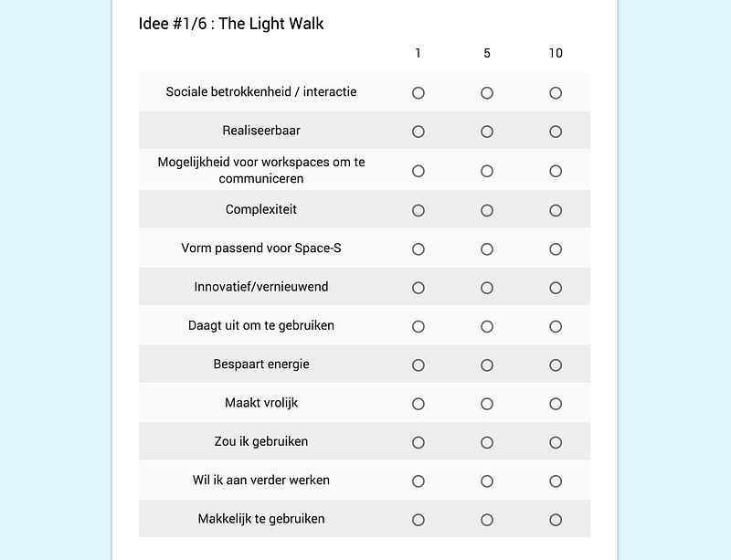Image resolution: width=731 pixels, height=560 pixels.
Task: Mark Makkelijk te gebruiken with score 1
Action: point(418,520)
